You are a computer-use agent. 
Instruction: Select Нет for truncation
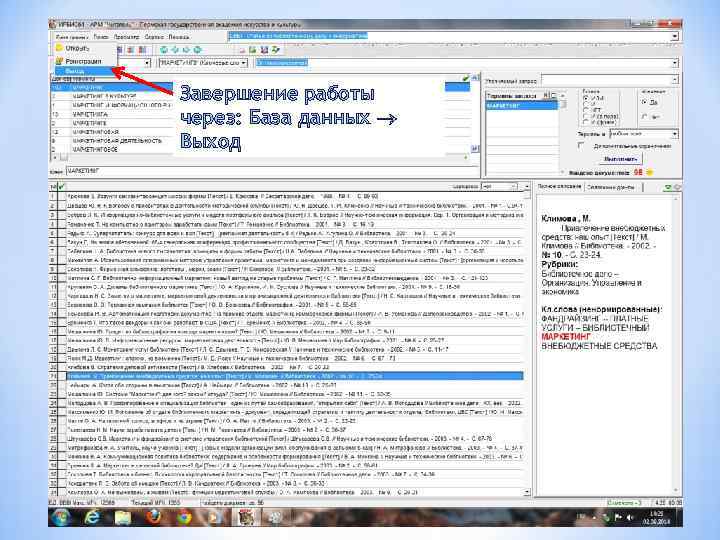click(x=644, y=117)
